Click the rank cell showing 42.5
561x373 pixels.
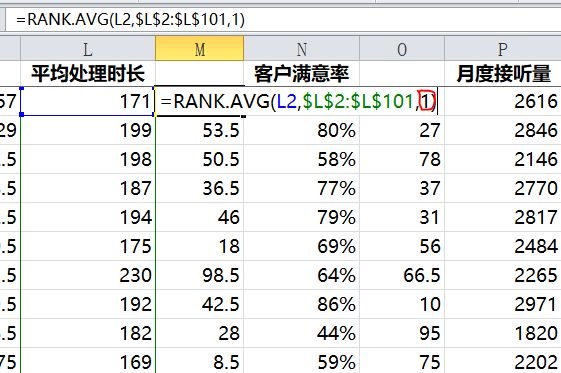[200, 304]
